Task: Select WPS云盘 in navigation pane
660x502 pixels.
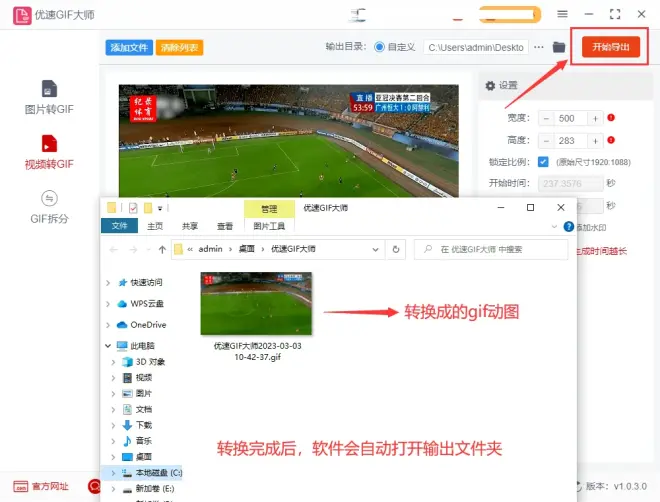Action: coord(146,303)
